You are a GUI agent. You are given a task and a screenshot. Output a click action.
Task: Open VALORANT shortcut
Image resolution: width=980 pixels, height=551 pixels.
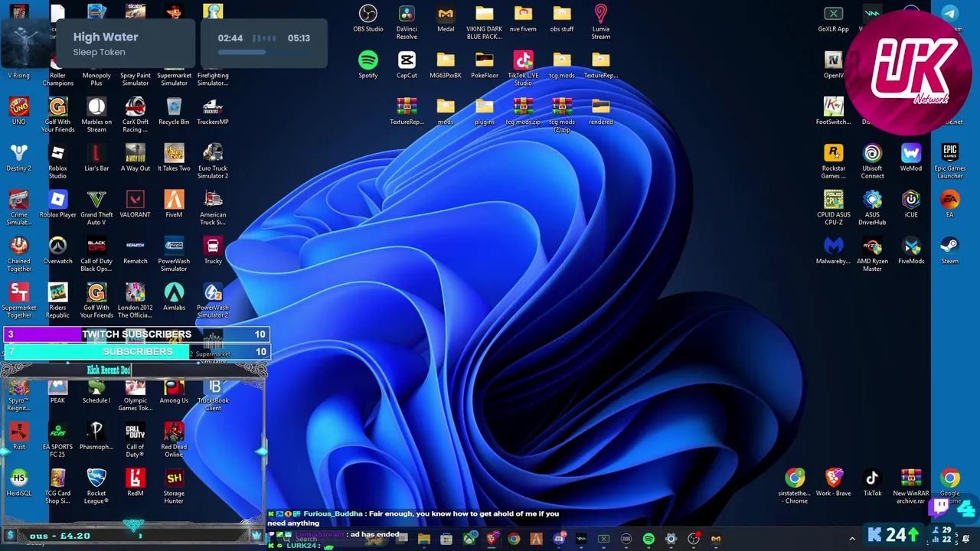[x=136, y=204]
